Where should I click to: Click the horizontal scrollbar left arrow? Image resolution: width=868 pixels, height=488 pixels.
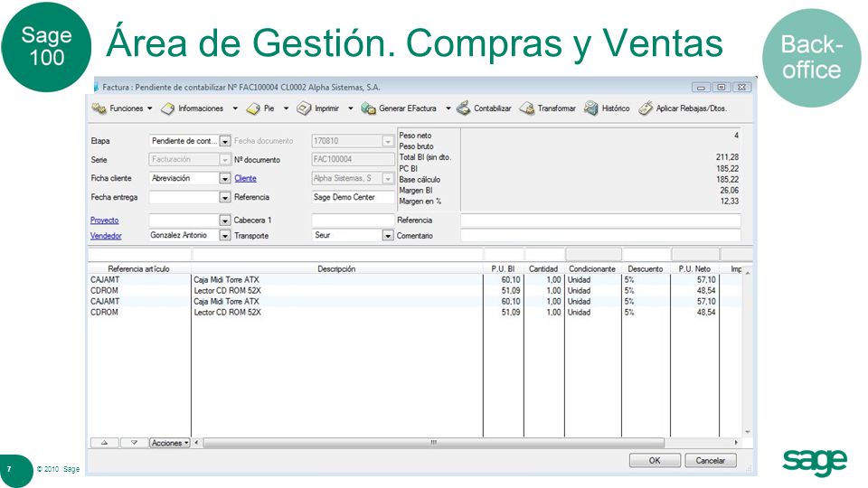pos(196,443)
